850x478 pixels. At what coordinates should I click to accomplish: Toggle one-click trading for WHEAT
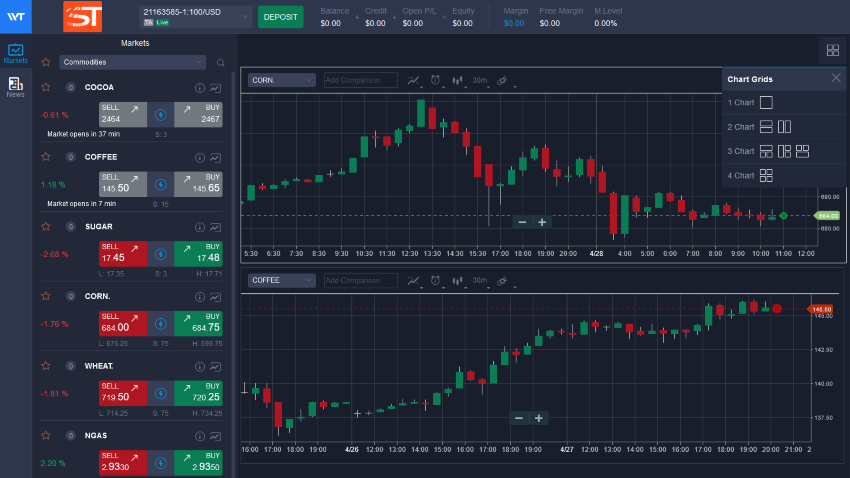coord(160,393)
